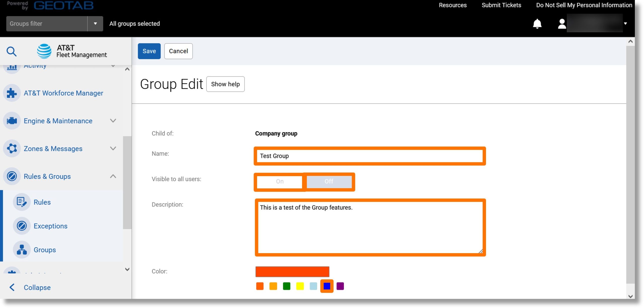Open notifications bell icon
Image resolution: width=644 pixels, height=308 pixels.
[537, 24]
